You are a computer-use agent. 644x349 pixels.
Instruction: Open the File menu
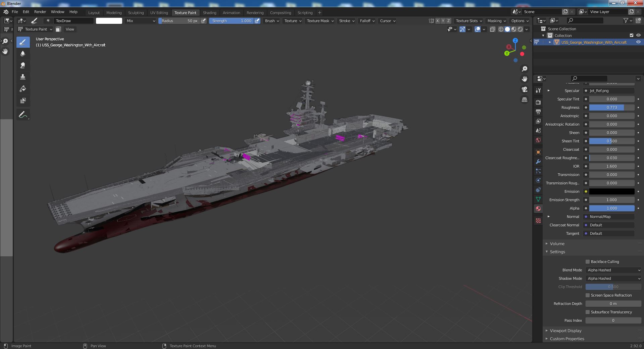(15, 12)
